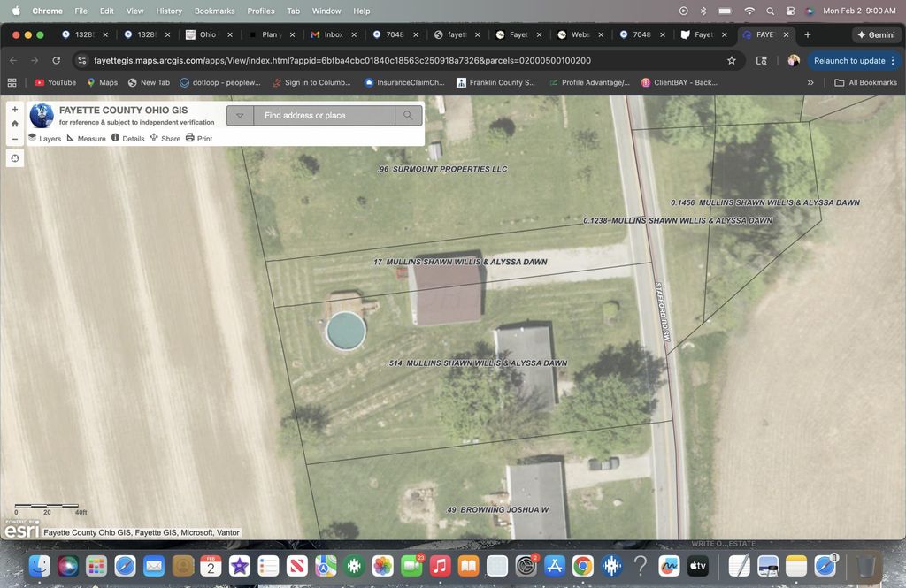Bookmark this page with the star

[732, 60]
